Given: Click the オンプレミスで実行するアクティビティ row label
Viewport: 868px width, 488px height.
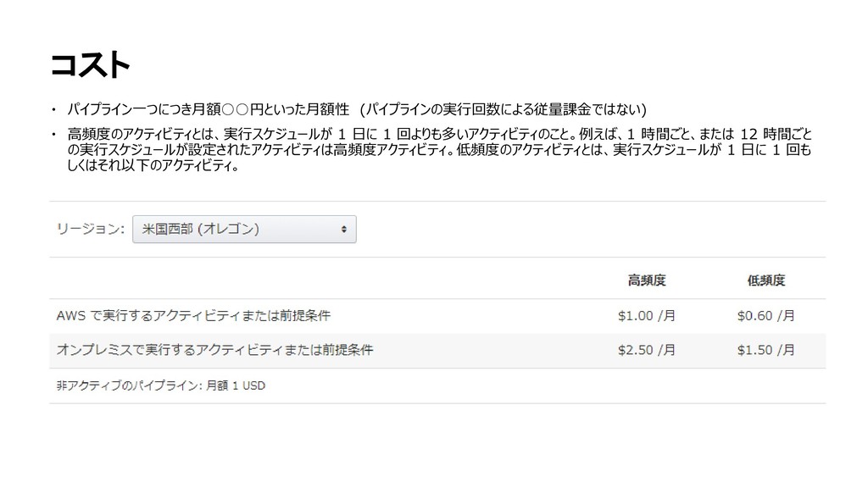Looking at the screenshot, I should 214,350.
